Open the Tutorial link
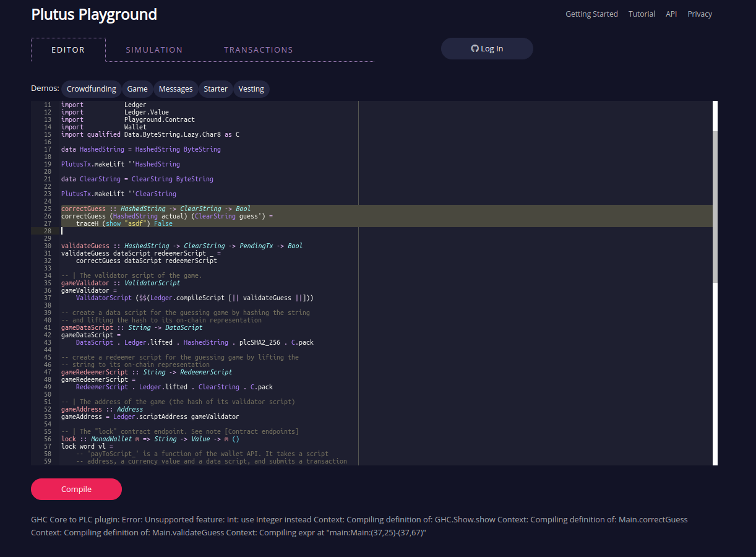 pos(642,14)
